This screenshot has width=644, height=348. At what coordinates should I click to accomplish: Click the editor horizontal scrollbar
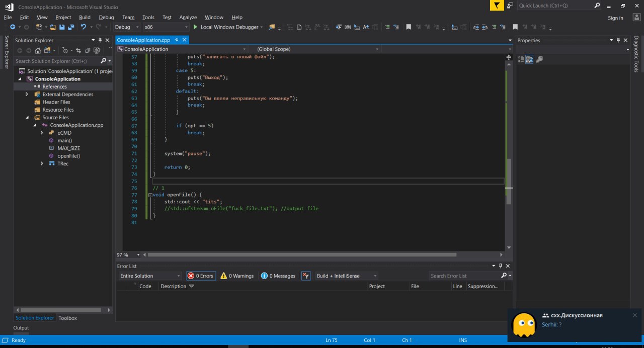[x=302, y=255]
